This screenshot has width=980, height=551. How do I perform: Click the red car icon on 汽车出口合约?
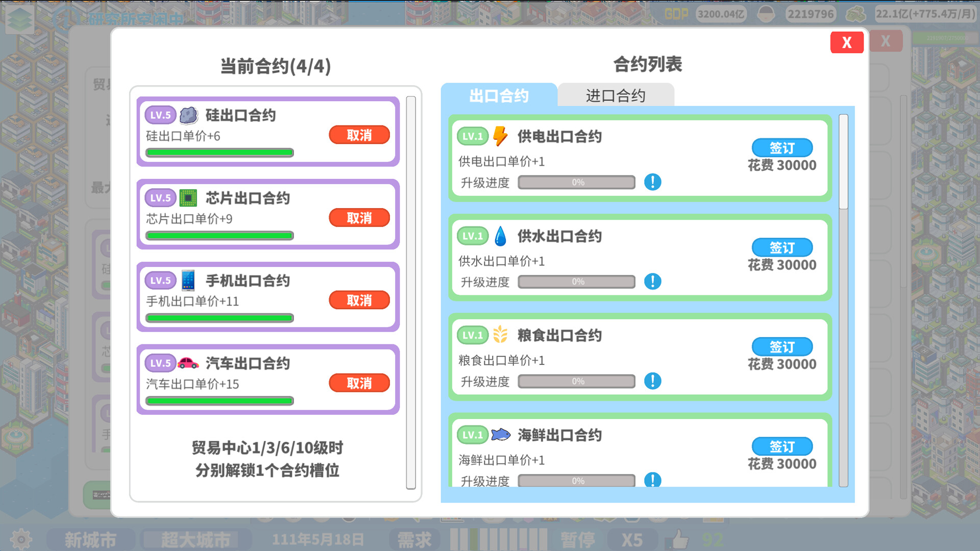188,363
